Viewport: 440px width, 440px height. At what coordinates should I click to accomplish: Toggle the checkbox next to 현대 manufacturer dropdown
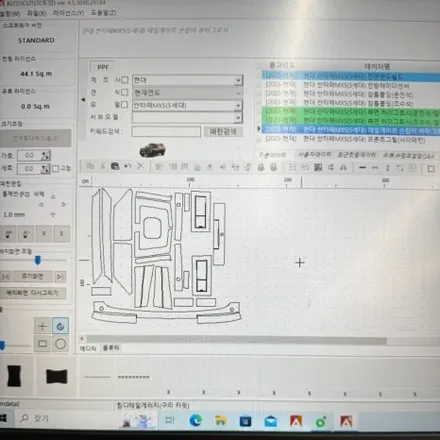[125, 80]
